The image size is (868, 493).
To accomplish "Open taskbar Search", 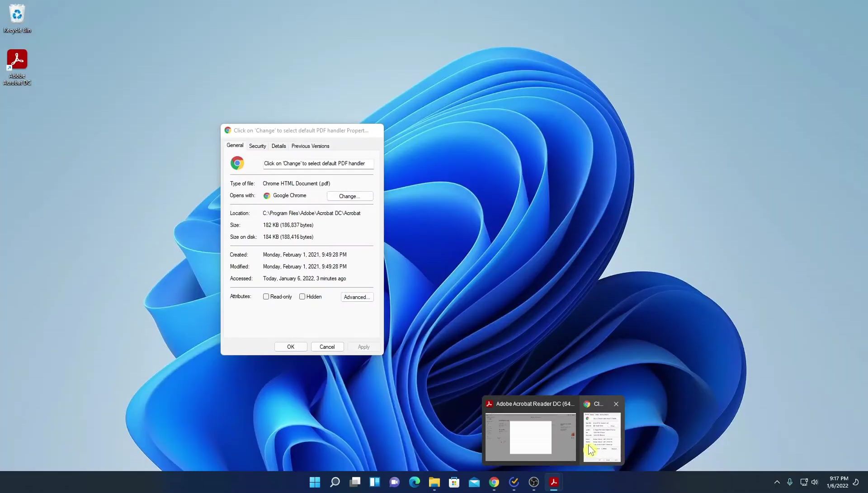I will click(335, 482).
